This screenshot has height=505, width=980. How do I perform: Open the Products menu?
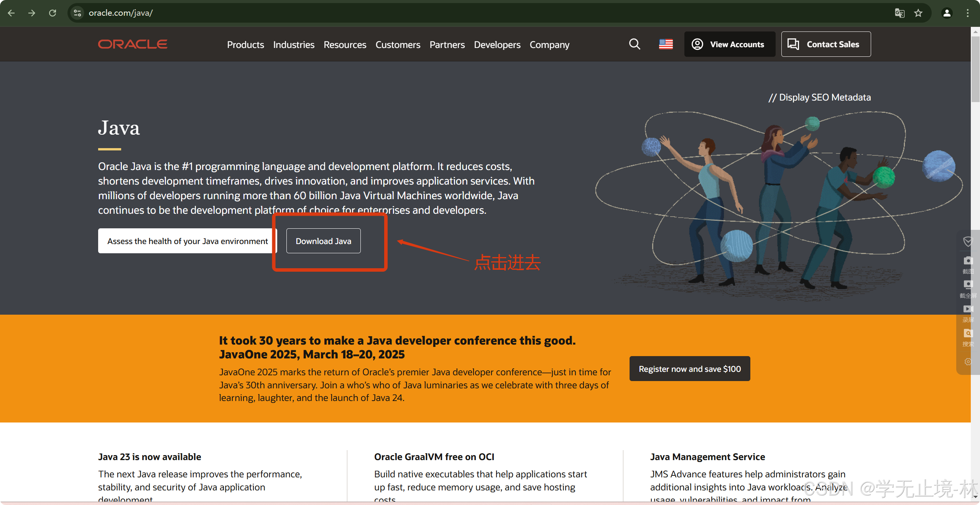click(245, 45)
